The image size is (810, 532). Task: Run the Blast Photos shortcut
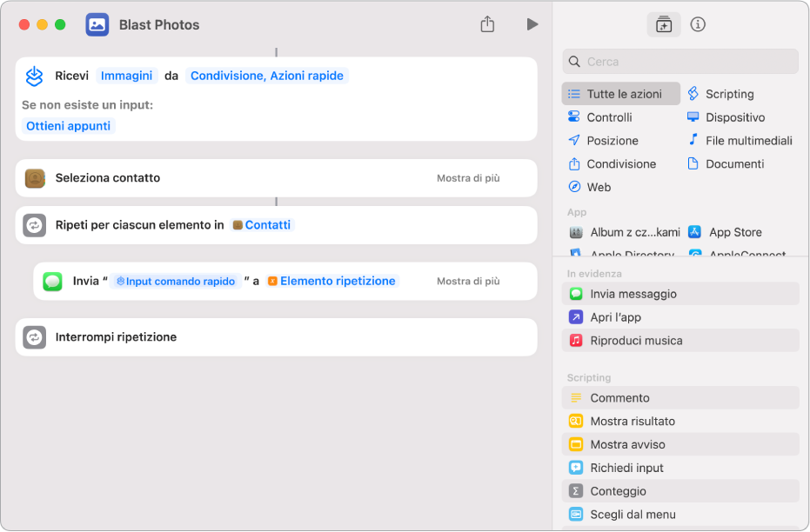tap(532, 24)
